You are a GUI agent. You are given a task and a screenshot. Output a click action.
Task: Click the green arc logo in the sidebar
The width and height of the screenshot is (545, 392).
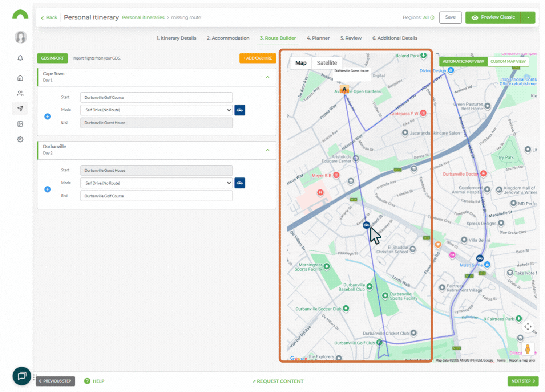click(x=20, y=15)
